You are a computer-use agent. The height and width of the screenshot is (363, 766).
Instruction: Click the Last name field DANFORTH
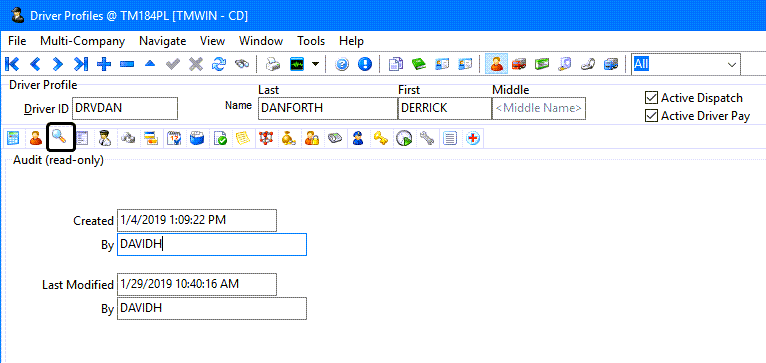tap(328, 108)
